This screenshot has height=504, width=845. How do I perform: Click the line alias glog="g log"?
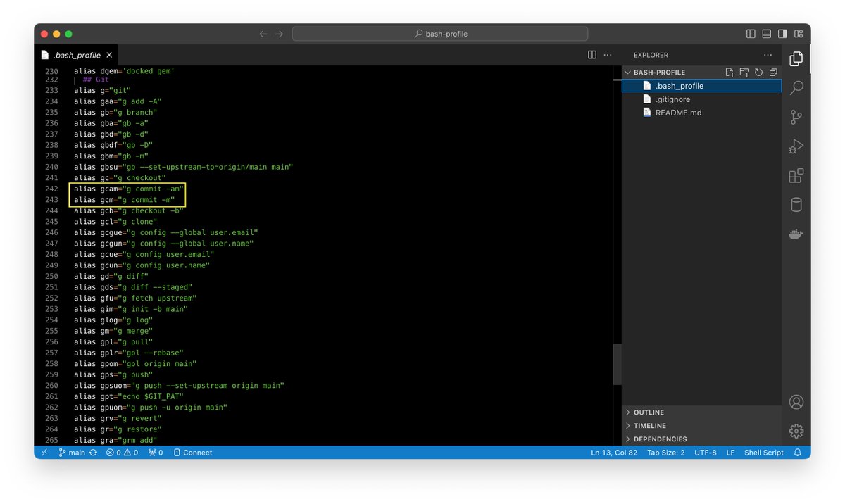coord(113,320)
